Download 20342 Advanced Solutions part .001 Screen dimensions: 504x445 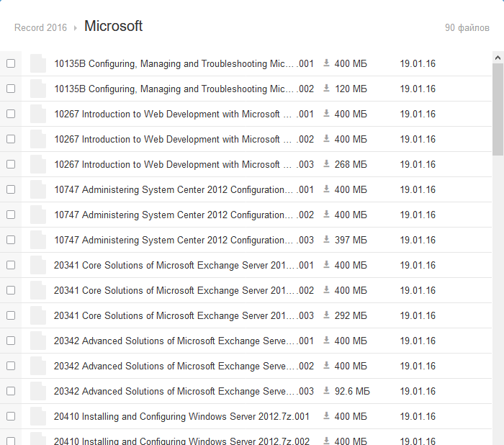pyautogui.click(x=326, y=341)
